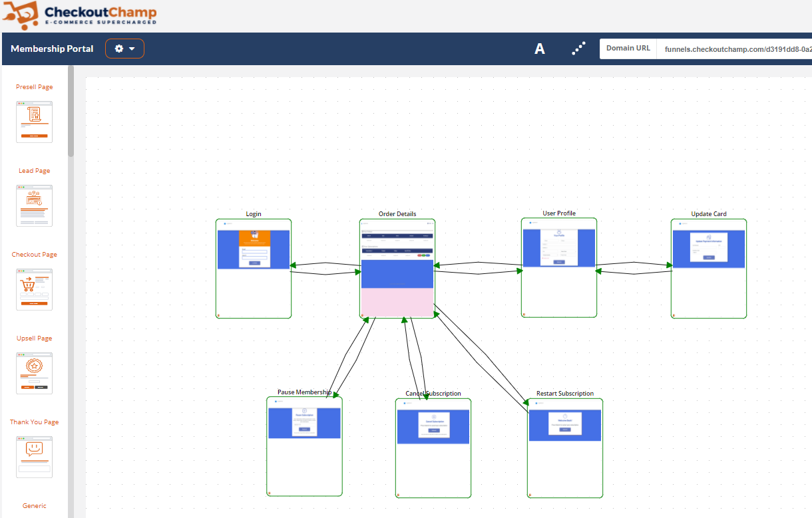Click the Pause Membership page node
This screenshot has width=812, height=518.
tap(304, 446)
